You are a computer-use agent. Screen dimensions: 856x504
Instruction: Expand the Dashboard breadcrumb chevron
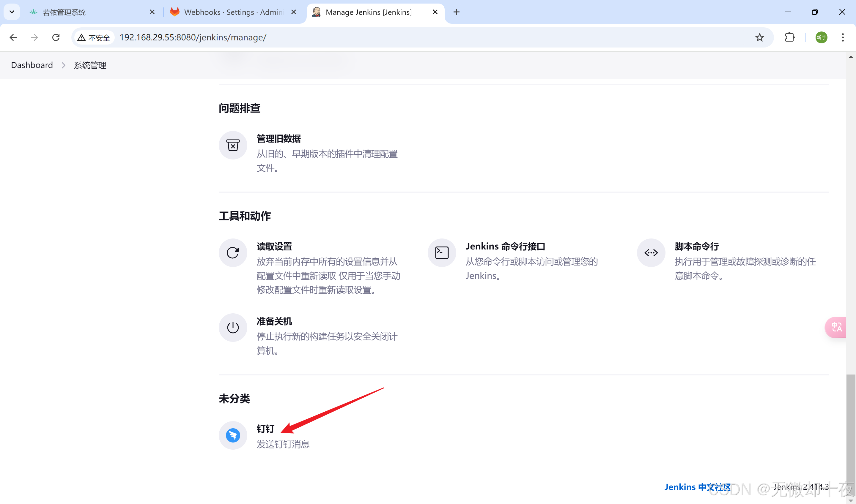[x=64, y=65]
